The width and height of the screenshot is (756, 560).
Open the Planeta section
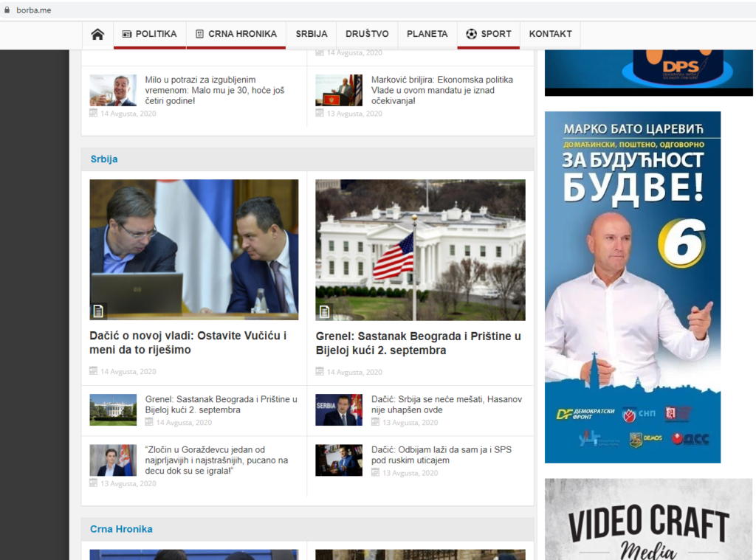pos(427,34)
